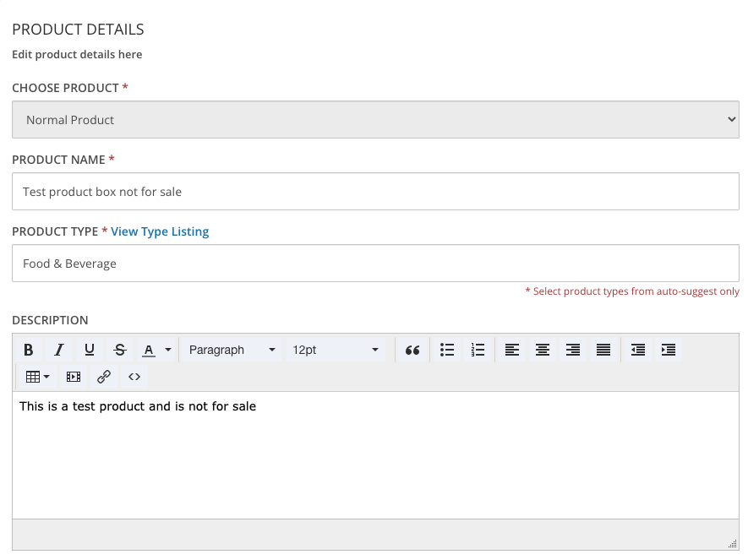
Task: Toggle bold formatting in description editor
Action: 29,350
